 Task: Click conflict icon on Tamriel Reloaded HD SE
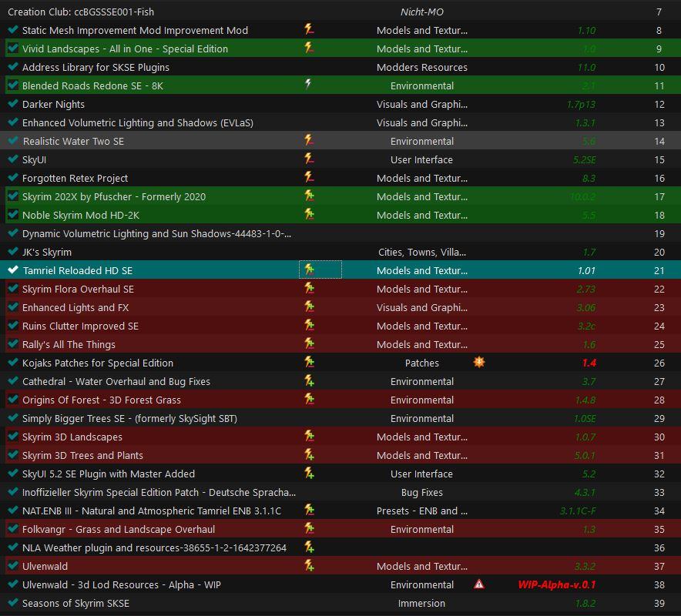[309, 269]
